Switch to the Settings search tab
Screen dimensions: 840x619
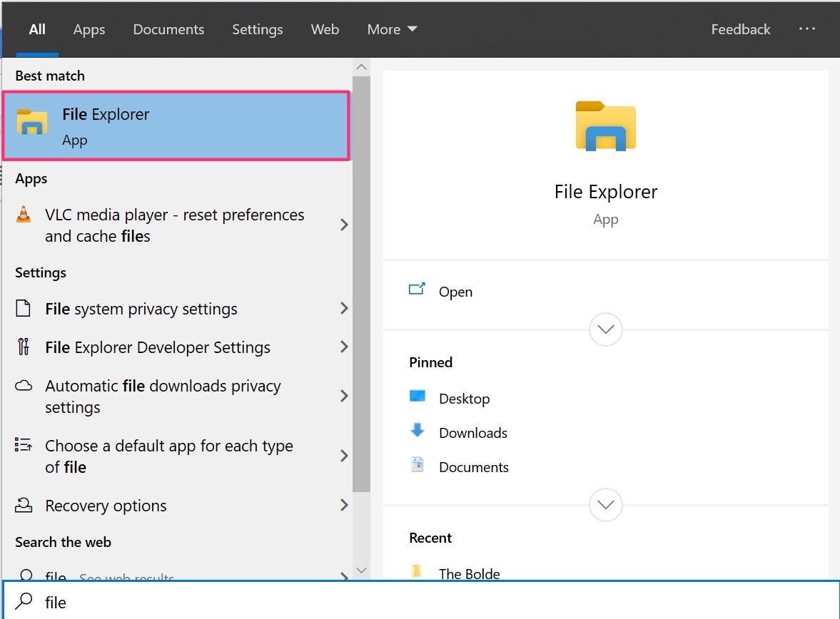pyautogui.click(x=258, y=29)
